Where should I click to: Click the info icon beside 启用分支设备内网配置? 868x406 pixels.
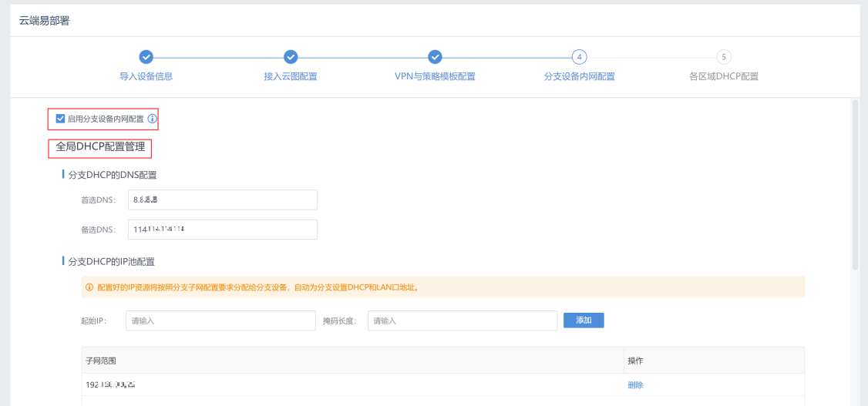click(152, 119)
